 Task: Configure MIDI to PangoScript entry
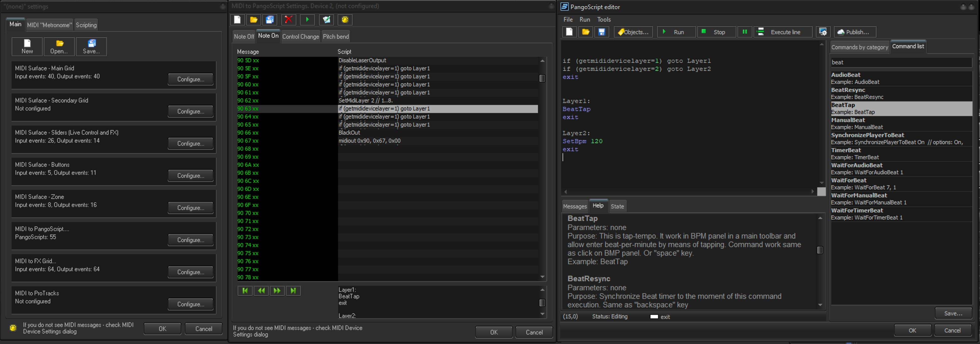point(190,240)
